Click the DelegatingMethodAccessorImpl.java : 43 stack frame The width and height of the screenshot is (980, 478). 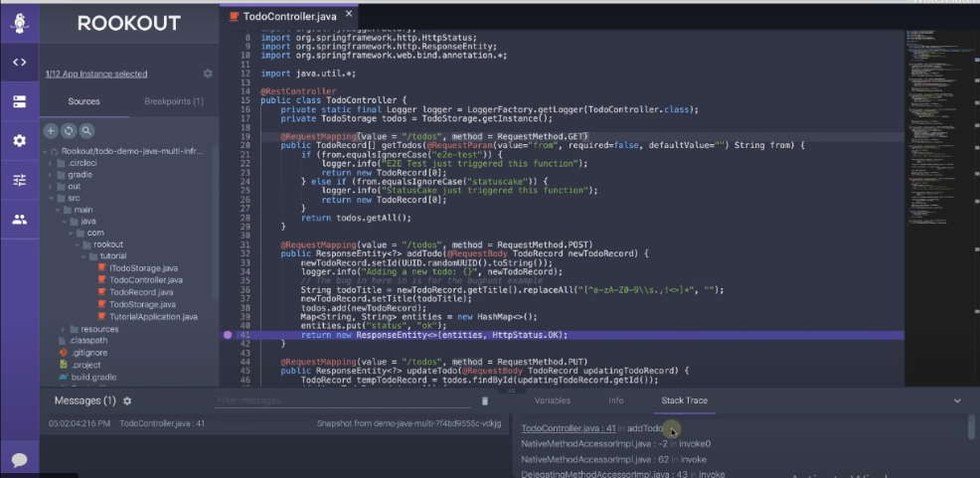pyautogui.click(x=622, y=474)
